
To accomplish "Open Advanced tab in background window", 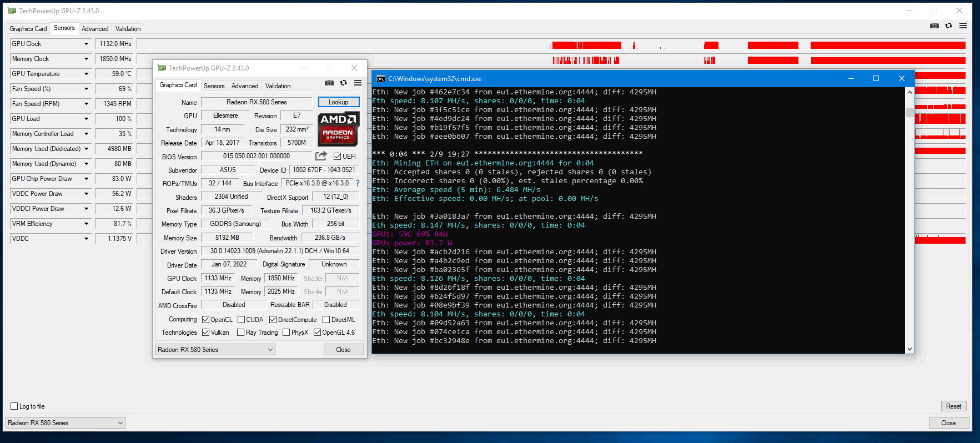I will pos(95,29).
